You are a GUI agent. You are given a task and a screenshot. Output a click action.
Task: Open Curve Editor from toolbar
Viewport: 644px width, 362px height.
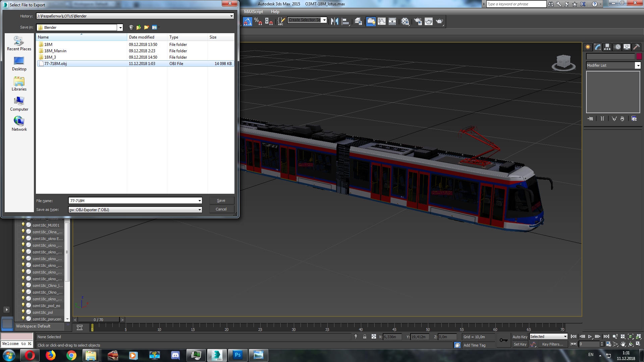(382, 21)
